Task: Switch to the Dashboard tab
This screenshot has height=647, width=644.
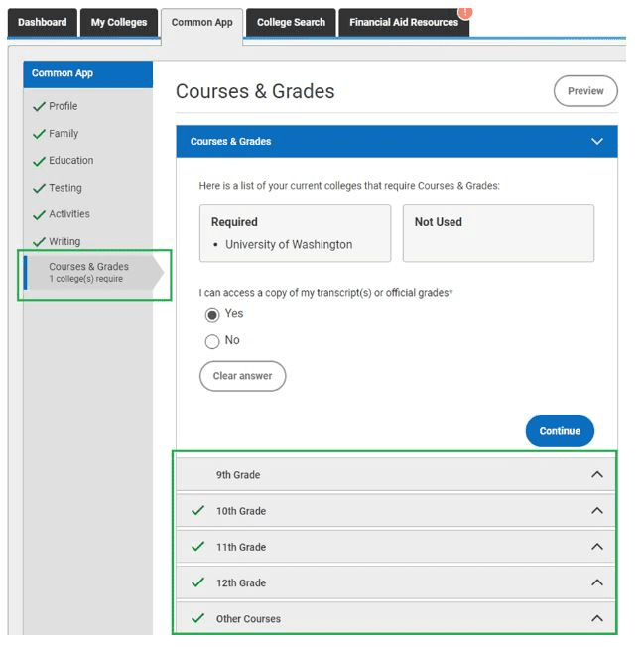Action: pyautogui.click(x=43, y=22)
